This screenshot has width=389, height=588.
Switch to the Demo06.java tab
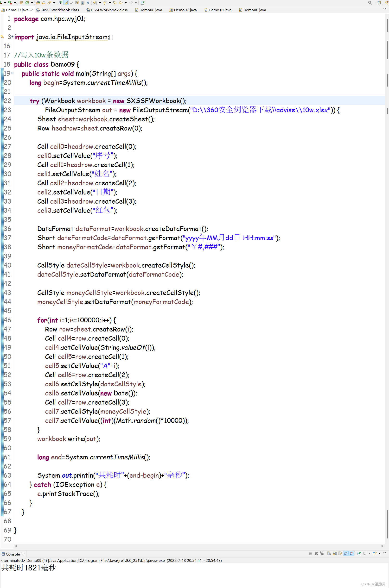point(253,10)
